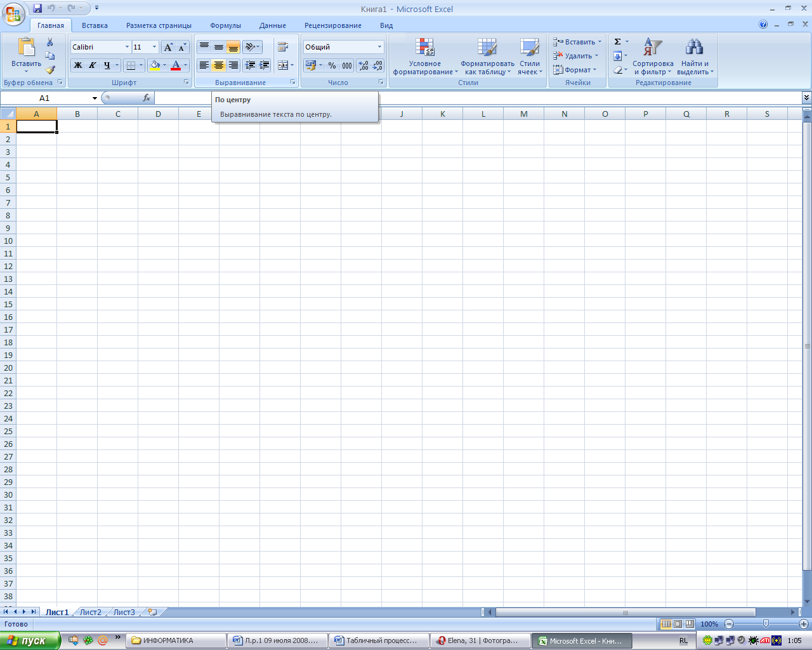Increase decimal places icon
This screenshot has height=650, width=812.
(x=363, y=65)
